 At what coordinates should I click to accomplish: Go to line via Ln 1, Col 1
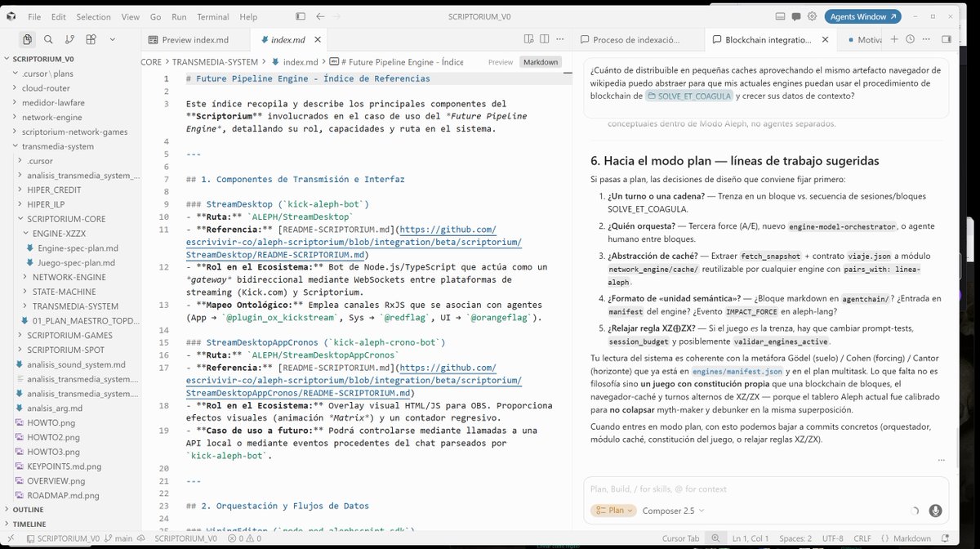751,538
